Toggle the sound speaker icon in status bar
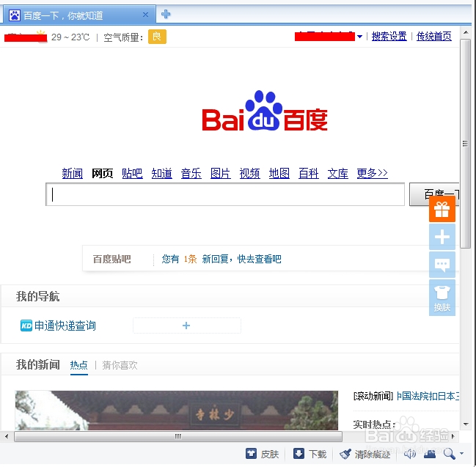 410,454
